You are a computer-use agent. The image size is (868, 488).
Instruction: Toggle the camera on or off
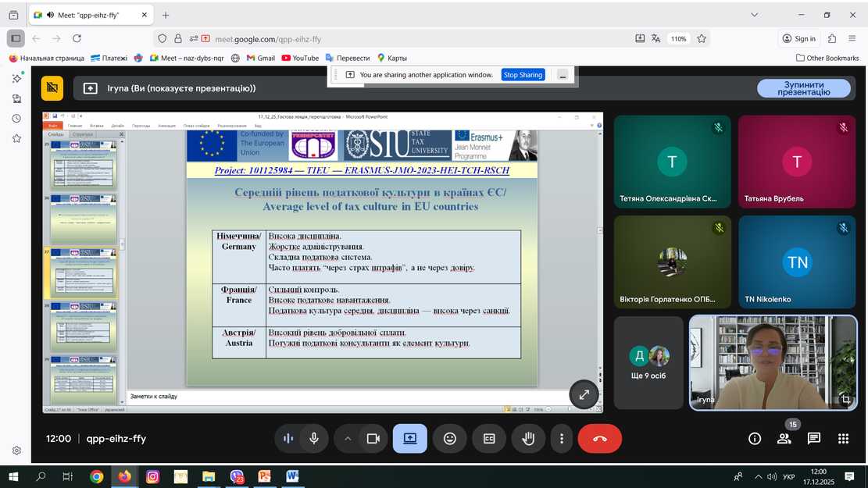click(373, 439)
